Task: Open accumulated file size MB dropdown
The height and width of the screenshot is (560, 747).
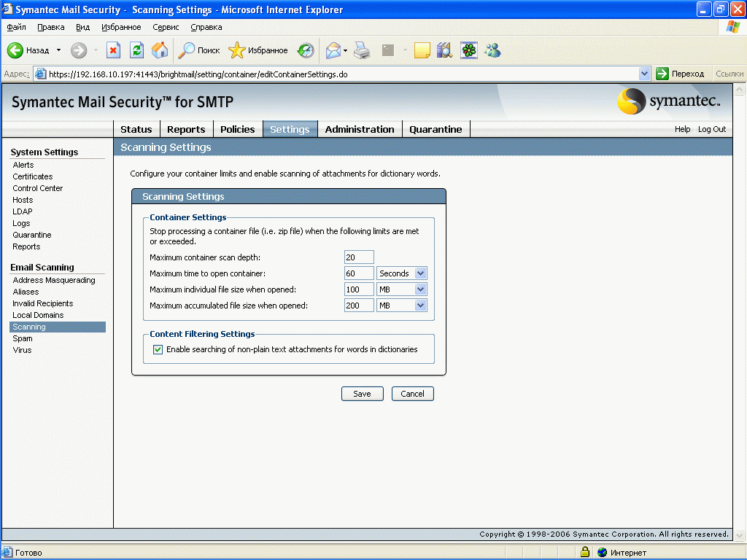Action: point(402,306)
